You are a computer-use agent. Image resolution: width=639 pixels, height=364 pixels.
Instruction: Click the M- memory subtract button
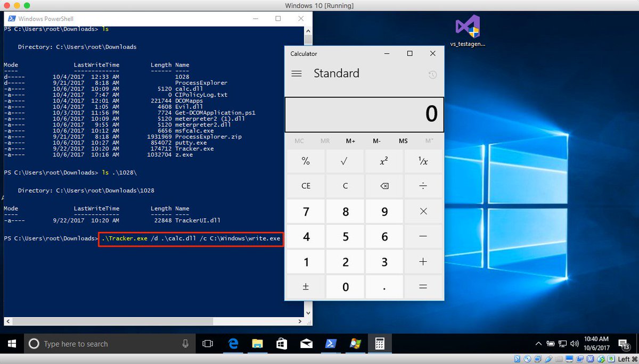click(x=377, y=141)
